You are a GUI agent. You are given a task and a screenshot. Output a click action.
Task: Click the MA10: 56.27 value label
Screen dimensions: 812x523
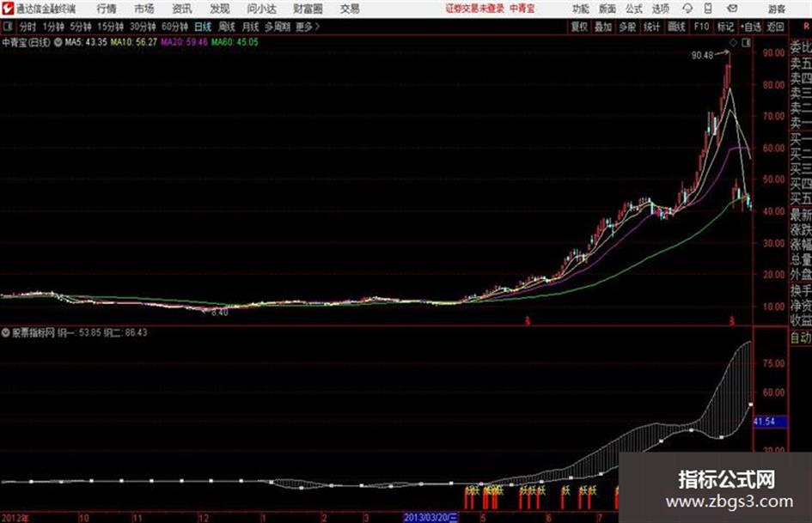(133, 42)
